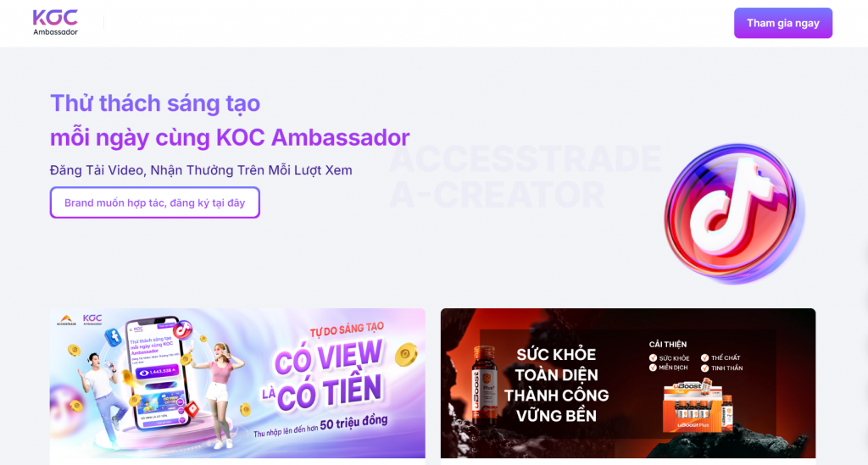Screen dimensions: 868x465
Task: Click the large 3D TikTok logo icon
Action: click(x=734, y=213)
